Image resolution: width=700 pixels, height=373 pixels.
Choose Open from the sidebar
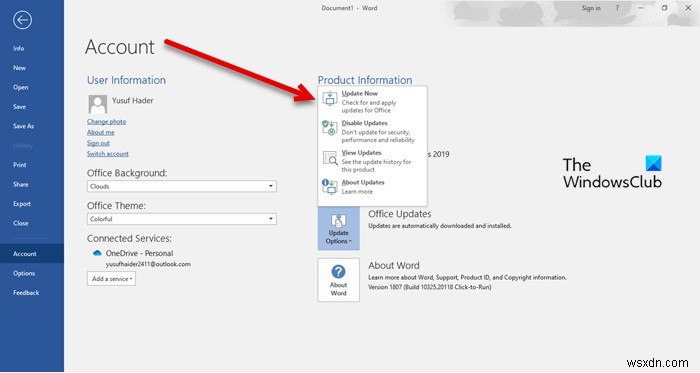(x=21, y=87)
